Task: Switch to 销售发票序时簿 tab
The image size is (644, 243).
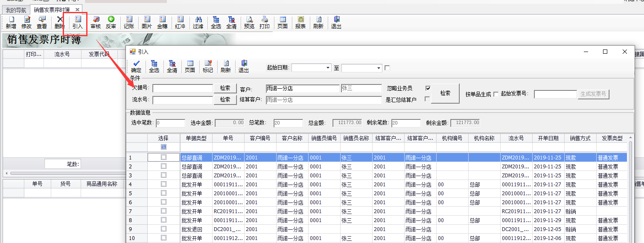Action: [x=52, y=10]
